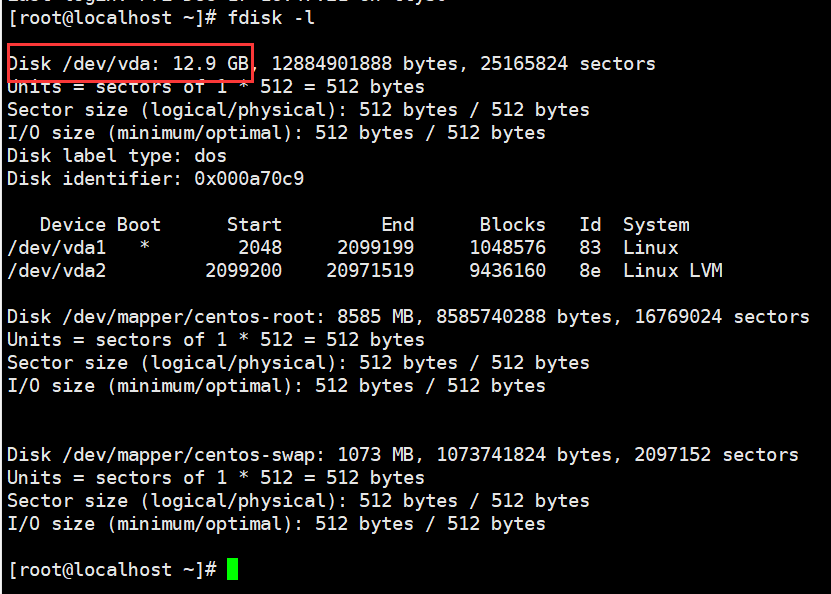The width and height of the screenshot is (831, 594).
Task: Click the Blocks column header
Action: coord(513,225)
